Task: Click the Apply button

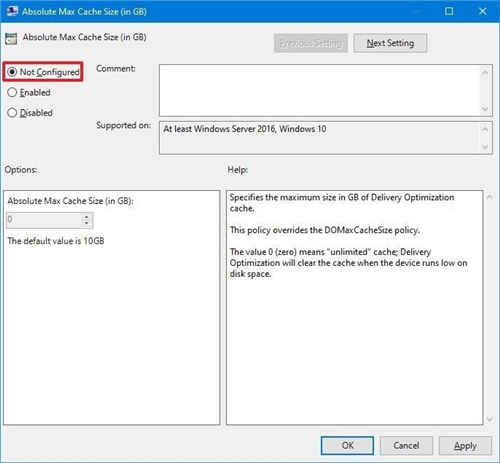Action: coord(465,445)
